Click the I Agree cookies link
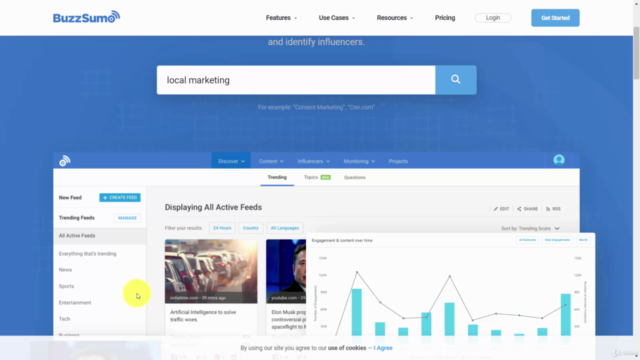Image resolution: width=640 pixels, height=360 pixels. pyautogui.click(x=383, y=348)
